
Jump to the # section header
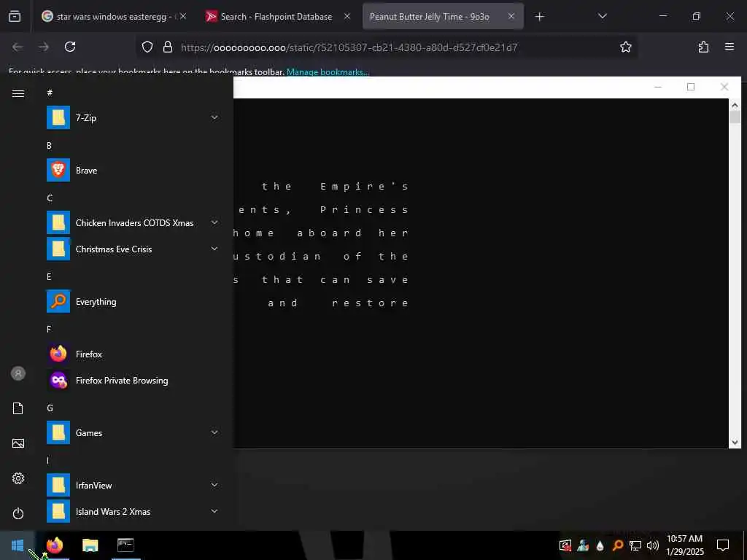[50, 93]
